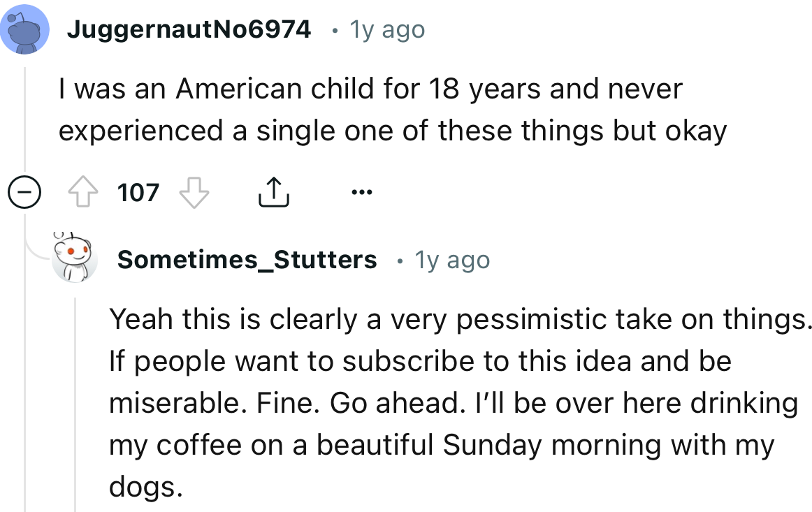Toggle collapse on JuggernautNo6974's thread
Viewport: 812px width, 512px height.
(x=24, y=192)
